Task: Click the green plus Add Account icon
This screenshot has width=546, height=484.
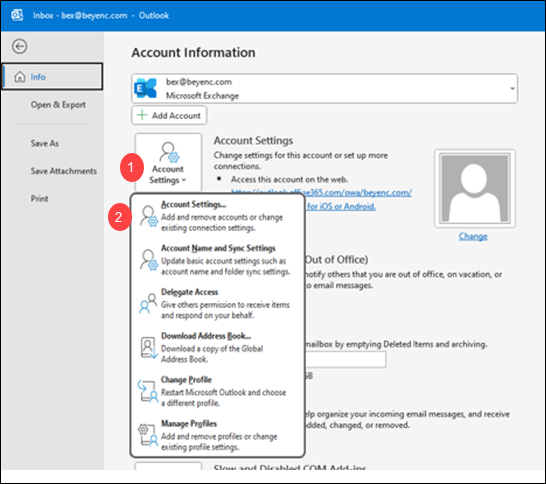Action: point(142,115)
